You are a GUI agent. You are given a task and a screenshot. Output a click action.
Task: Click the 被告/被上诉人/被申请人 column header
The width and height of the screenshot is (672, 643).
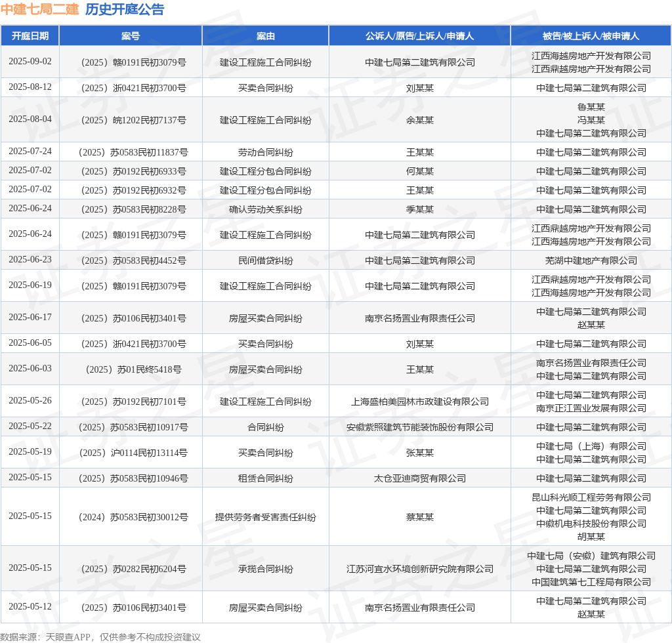click(591, 36)
